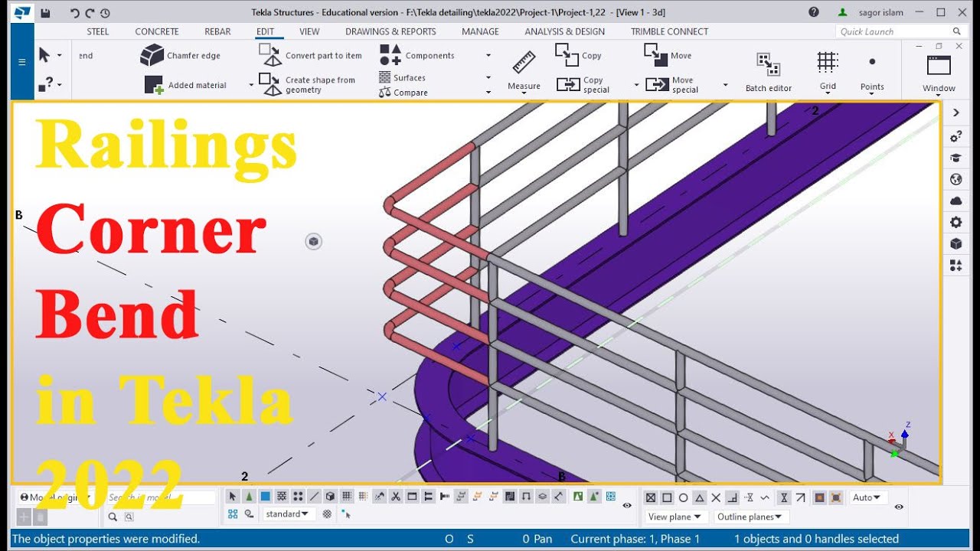Toggle the select all arrow switch
Screen dimensions: 980x551
[x=233, y=497]
